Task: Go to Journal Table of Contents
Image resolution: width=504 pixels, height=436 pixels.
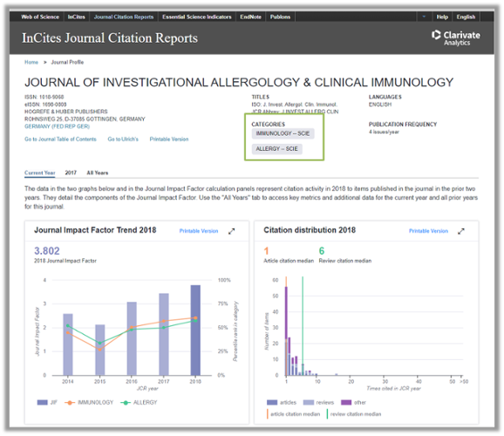Action: [60, 140]
